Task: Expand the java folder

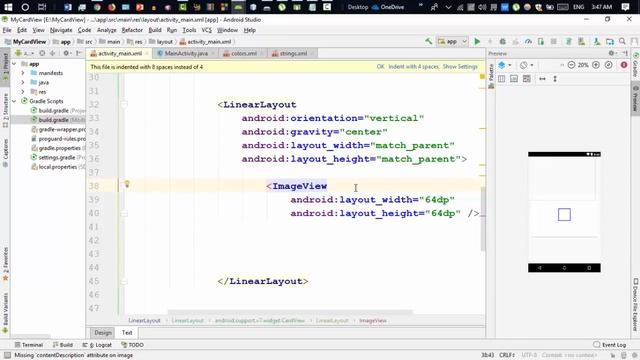Action: [23, 82]
